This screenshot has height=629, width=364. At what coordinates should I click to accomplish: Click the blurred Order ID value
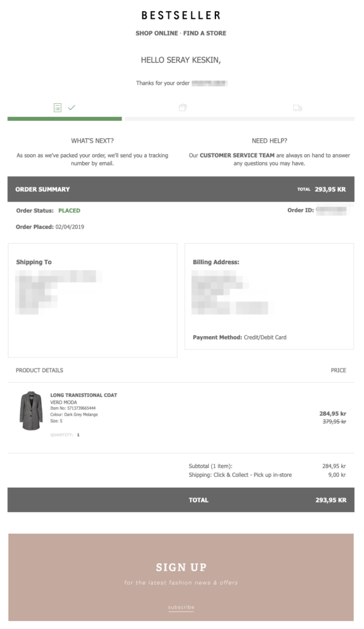(330, 211)
